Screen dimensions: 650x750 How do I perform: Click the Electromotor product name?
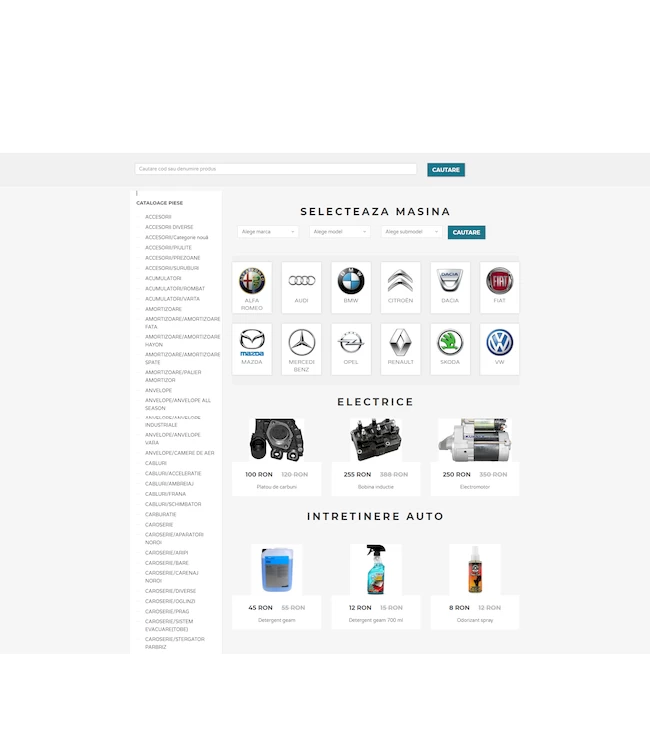(x=475, y=487)
